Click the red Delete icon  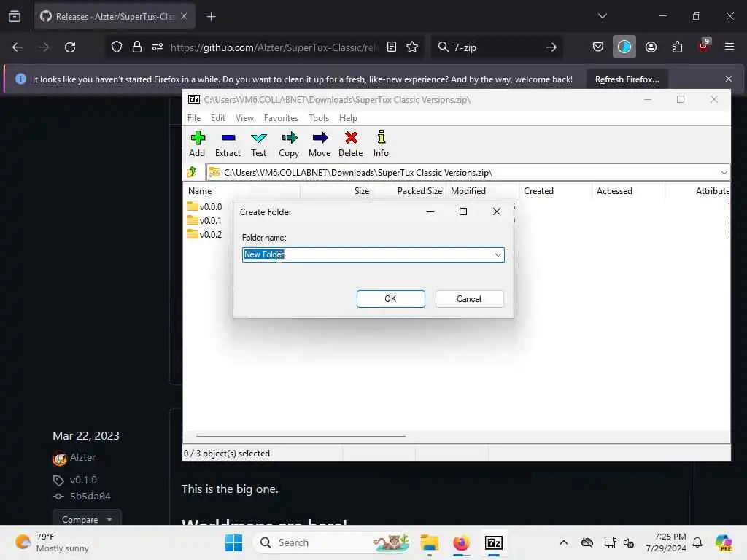coord(351,144)
